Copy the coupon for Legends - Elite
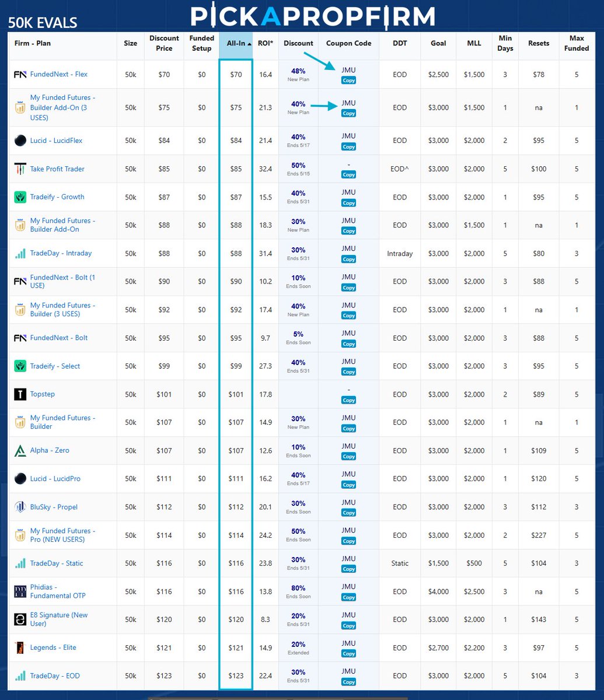604x700 pixels. [x=348, y=653]
